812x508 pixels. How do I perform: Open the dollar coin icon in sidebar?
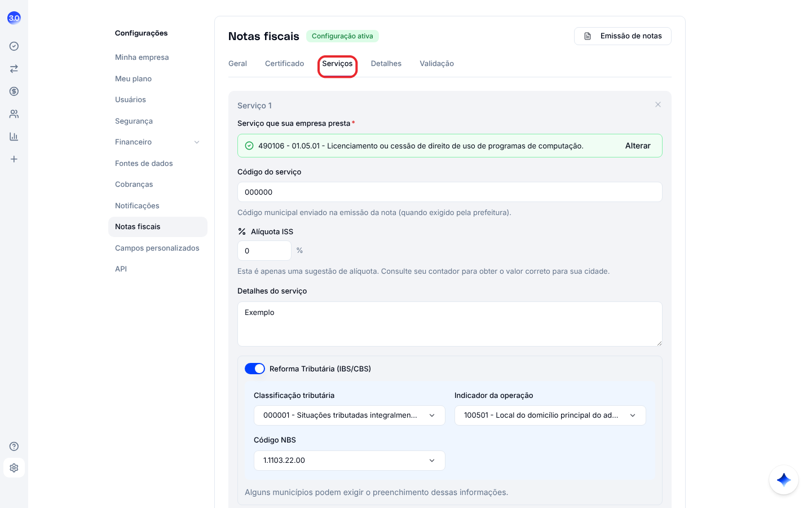coord(14,91)
